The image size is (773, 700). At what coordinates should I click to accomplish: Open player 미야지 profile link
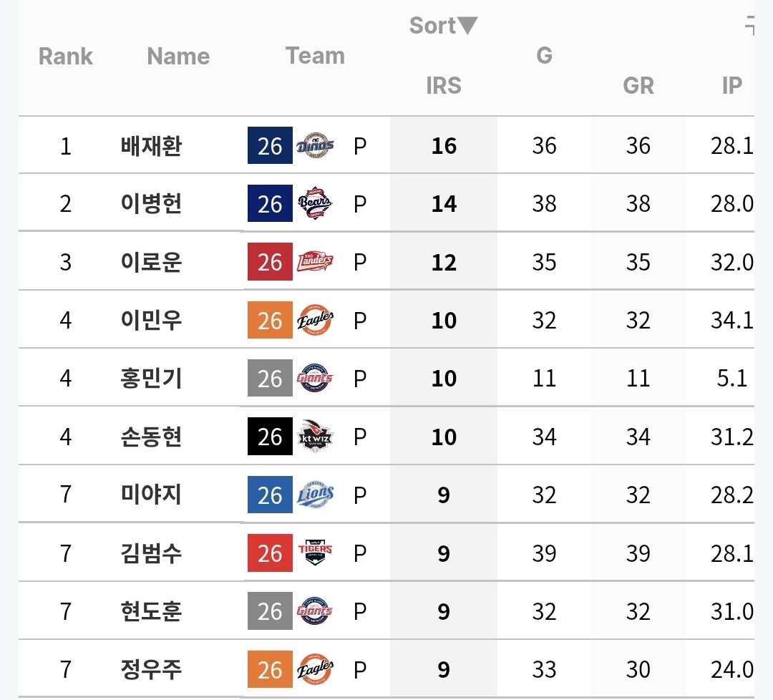[151, 495]
